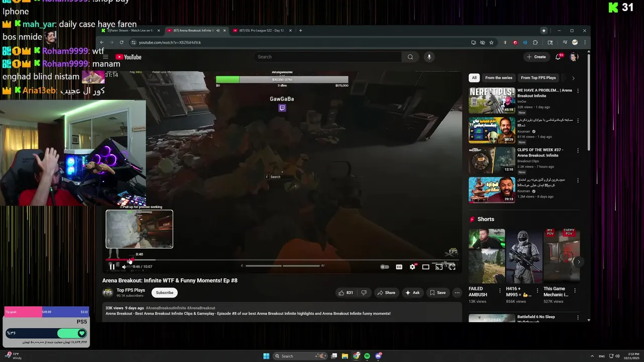
Task: Open H416 + M995 short
Action: [524, 256]
